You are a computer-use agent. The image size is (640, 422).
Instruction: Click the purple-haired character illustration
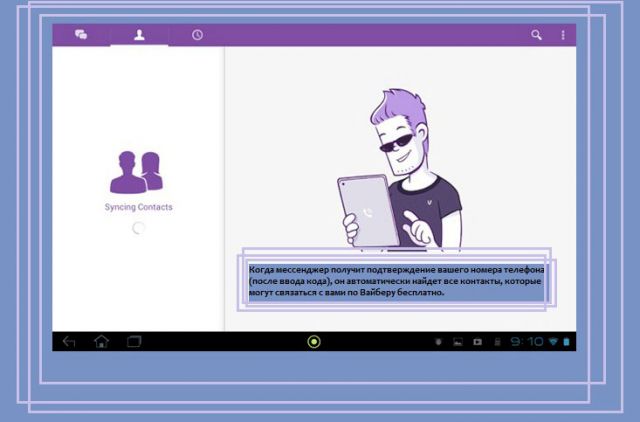click(x=400, y=168)
